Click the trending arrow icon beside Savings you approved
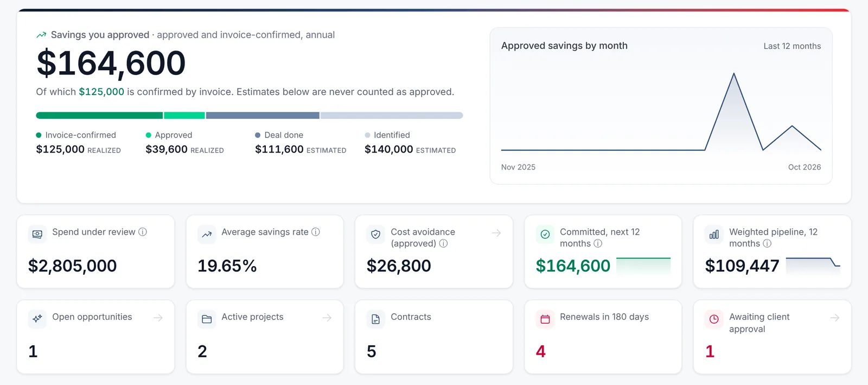This screenshot has height=385, width=868. click(x=41, y=35)
